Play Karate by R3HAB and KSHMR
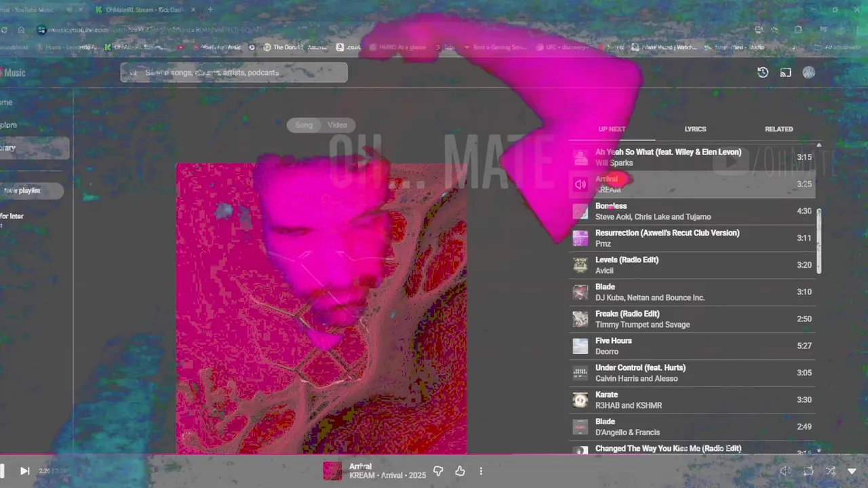The width and height of the screenshot is (868, 488). point(692,400)
